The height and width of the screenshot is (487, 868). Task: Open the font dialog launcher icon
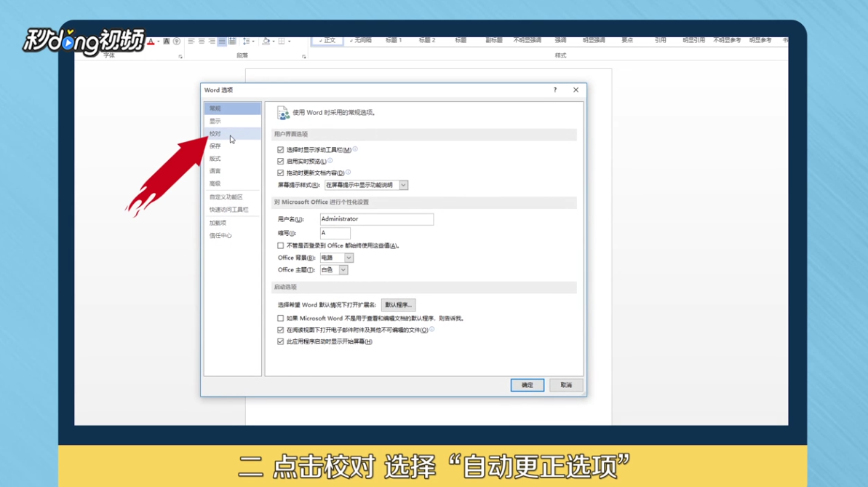pyautogui.click(x=180, y=57)
